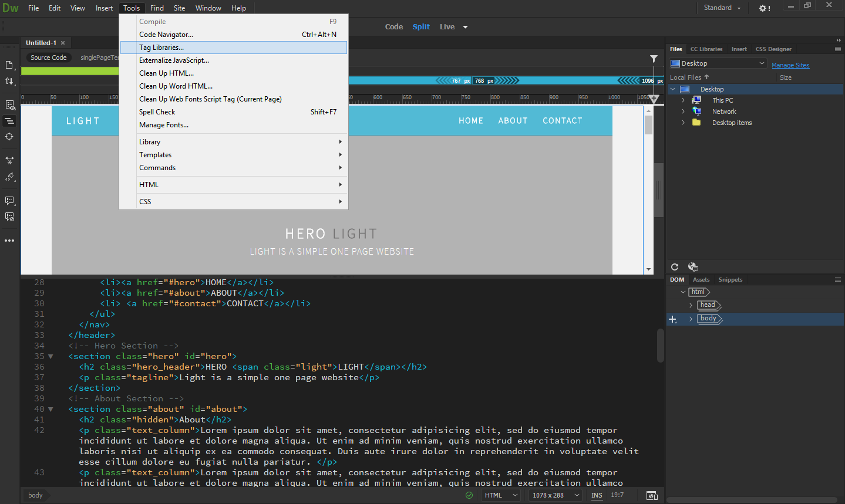Open Customize Toolbar three-dots icon
This screenshot has width=845, height=504.
point(9,241)
